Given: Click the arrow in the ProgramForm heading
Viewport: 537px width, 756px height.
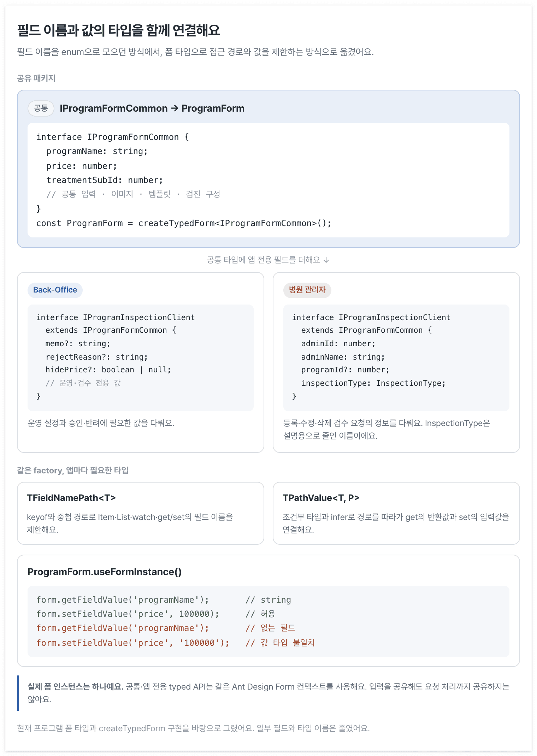Looking at the screenshot, I should click(x=175, y=108).
